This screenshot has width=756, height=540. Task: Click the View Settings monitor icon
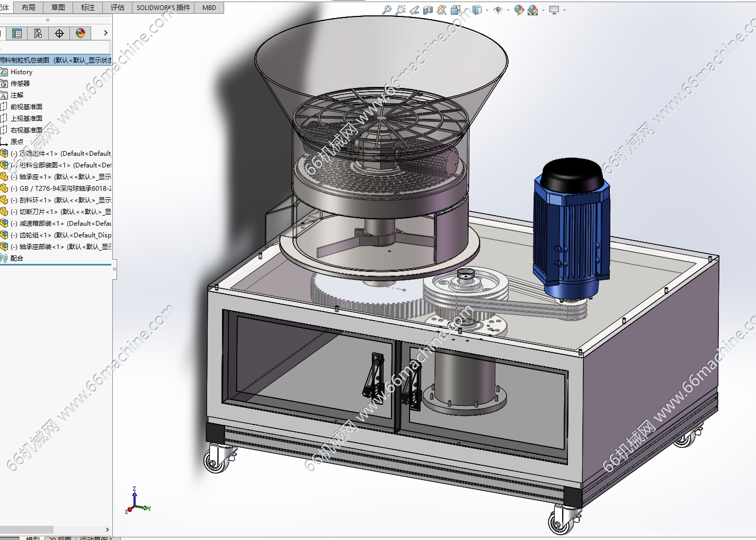[554, 10]
